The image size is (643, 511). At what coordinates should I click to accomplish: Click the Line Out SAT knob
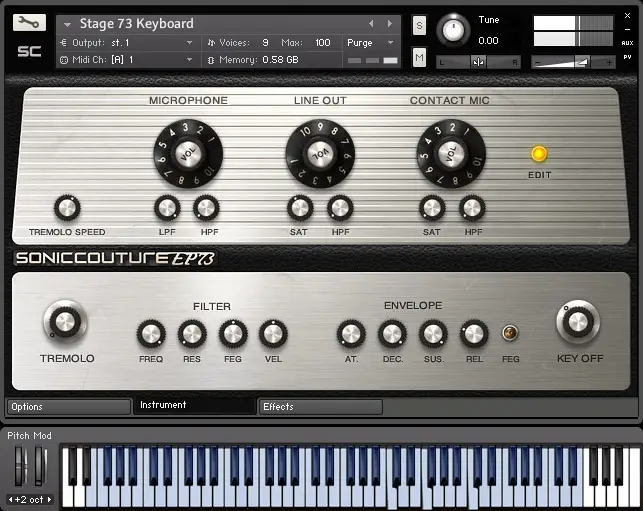point(300,208)
